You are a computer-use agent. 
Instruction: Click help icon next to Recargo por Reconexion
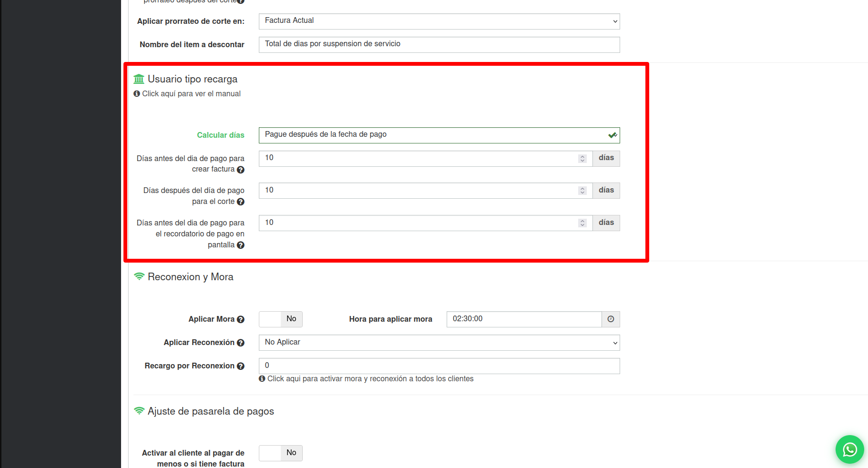pyautogui.click(x=241, y=366)
